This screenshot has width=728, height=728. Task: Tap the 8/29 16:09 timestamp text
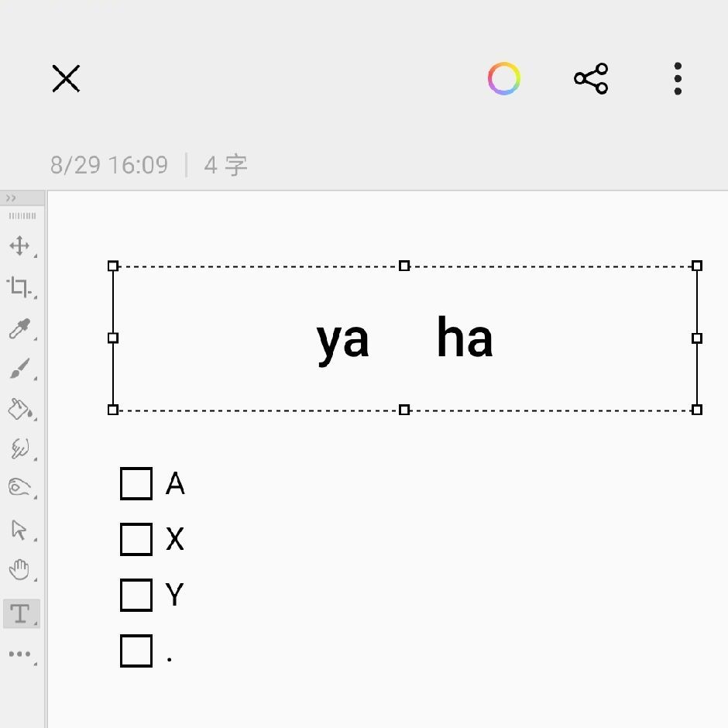tap(108, 164)
